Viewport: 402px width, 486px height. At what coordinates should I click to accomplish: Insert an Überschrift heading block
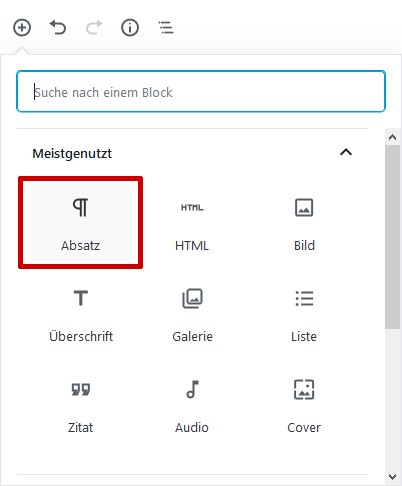coord(81,313)
